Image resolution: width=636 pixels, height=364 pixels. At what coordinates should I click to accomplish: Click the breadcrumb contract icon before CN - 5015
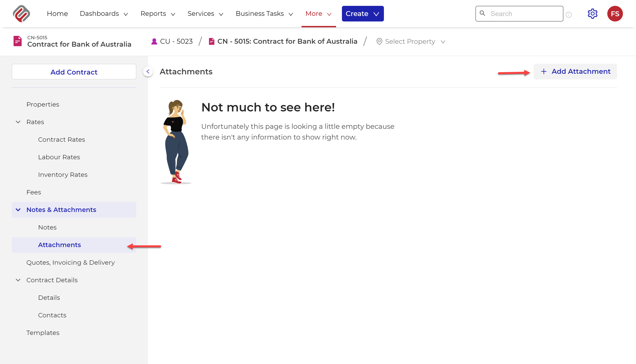(x=211, y=41)
